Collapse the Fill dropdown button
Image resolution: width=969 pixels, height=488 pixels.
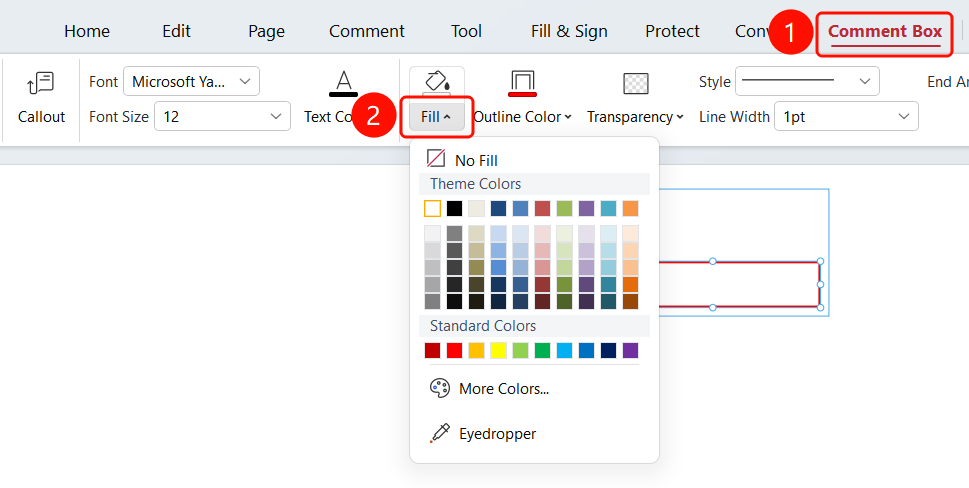(436, 116)
